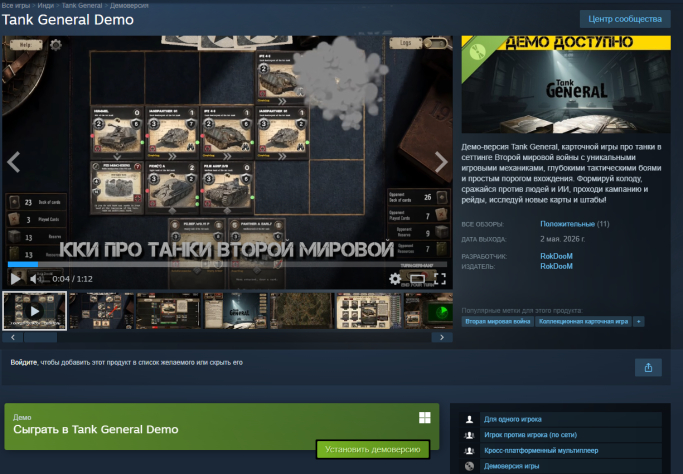
Task: Play the trailer video
Action: click(x=16, y=278)
